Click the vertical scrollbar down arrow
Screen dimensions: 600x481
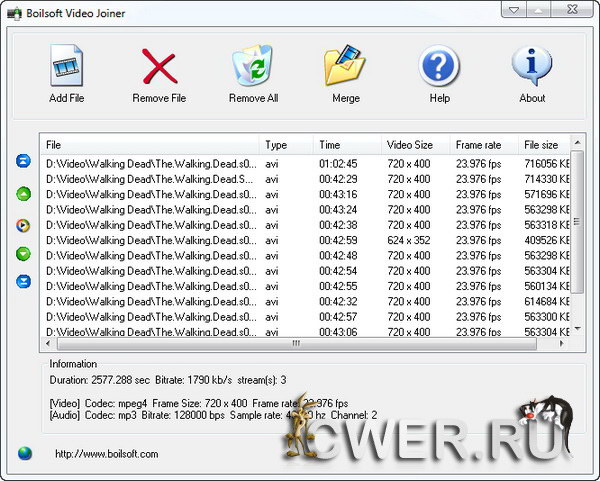(575, 327)
